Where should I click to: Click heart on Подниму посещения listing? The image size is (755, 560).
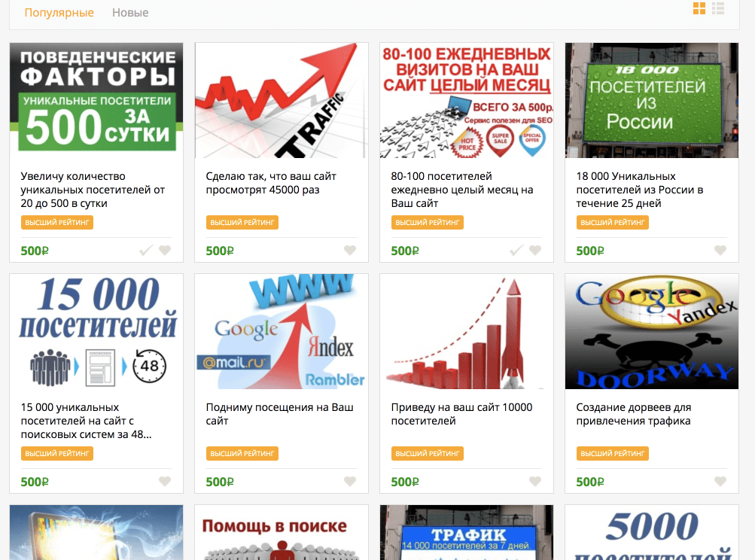[x=350, y=481]
